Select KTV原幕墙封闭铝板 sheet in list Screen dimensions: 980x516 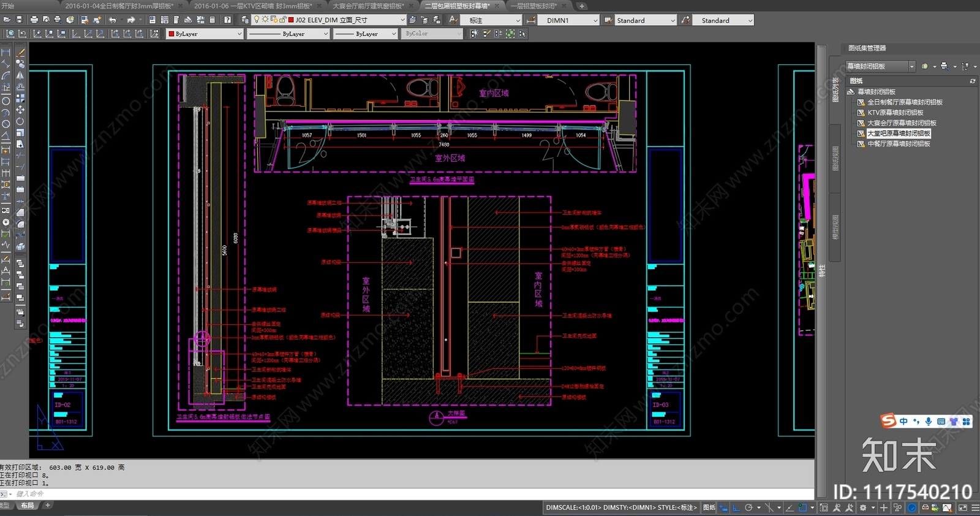click(x=895, y=113)
